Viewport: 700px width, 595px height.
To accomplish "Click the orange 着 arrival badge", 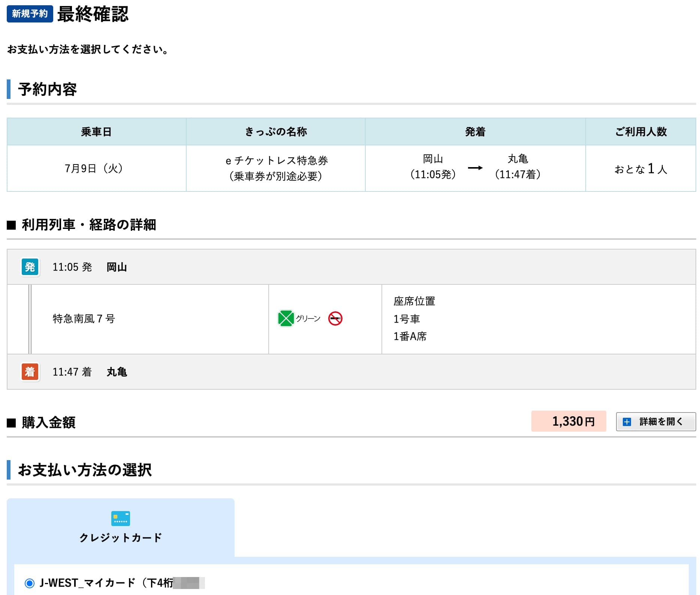I will (30, 372).
